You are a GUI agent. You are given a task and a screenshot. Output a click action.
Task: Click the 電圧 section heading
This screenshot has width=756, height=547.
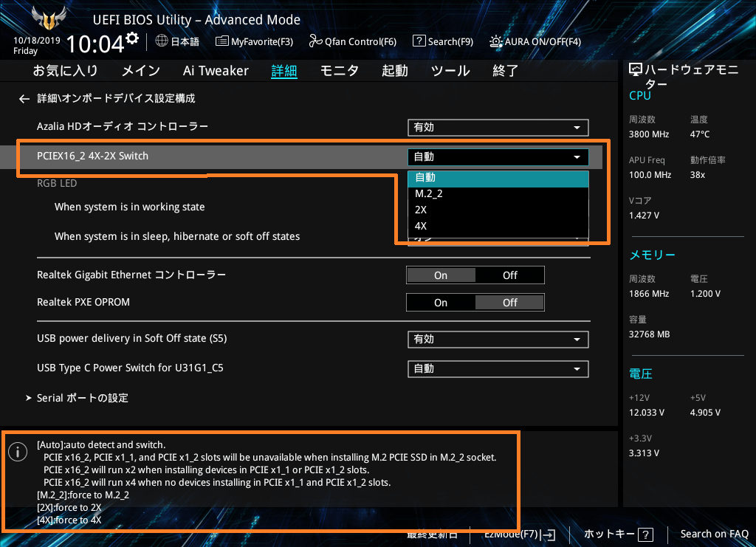point(641,374)
